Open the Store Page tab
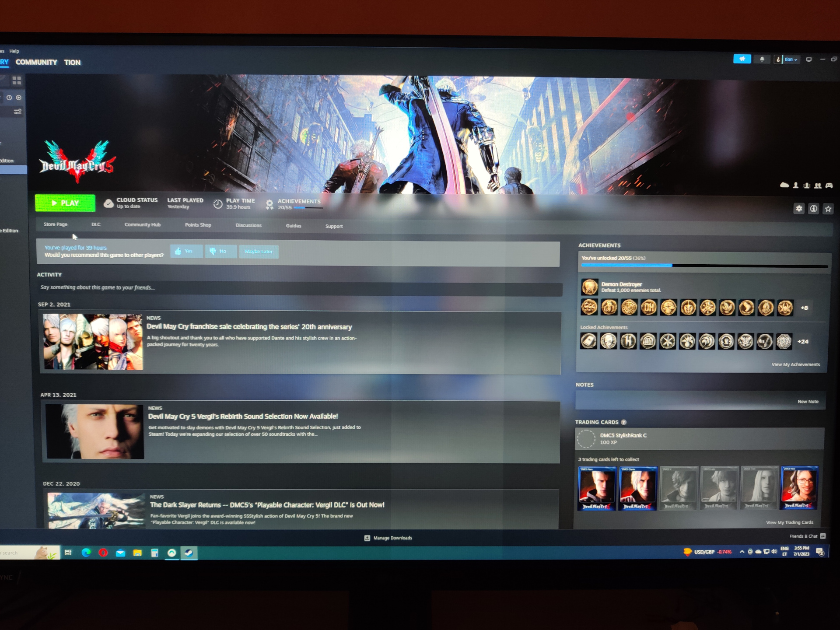Screen dimensions: 840x630 tap(56, 224)
